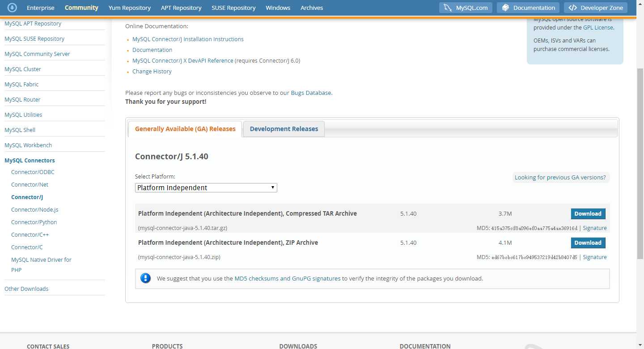Open the GPL License link
This screenshot has height=349, width=644.
point(598,27)
